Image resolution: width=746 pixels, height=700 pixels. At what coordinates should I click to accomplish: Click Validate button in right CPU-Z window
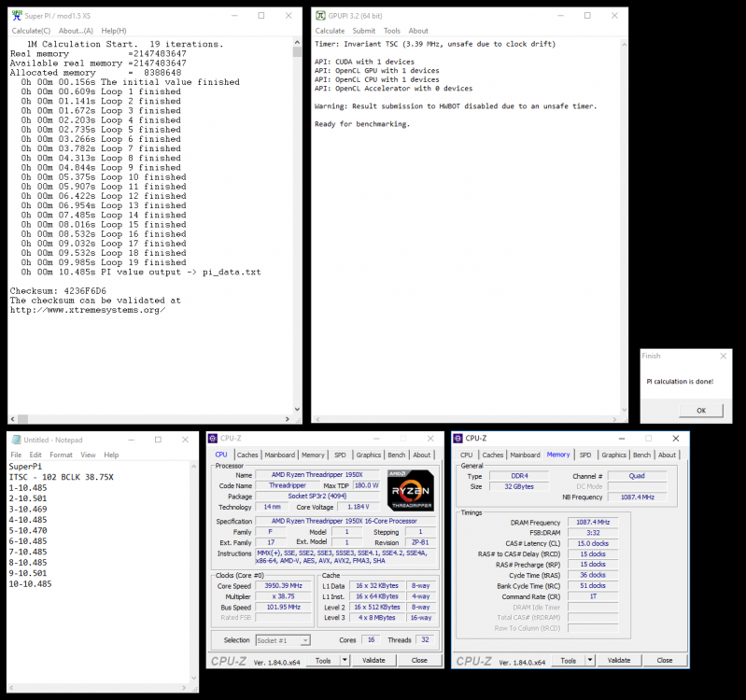[x=619, y=661]
